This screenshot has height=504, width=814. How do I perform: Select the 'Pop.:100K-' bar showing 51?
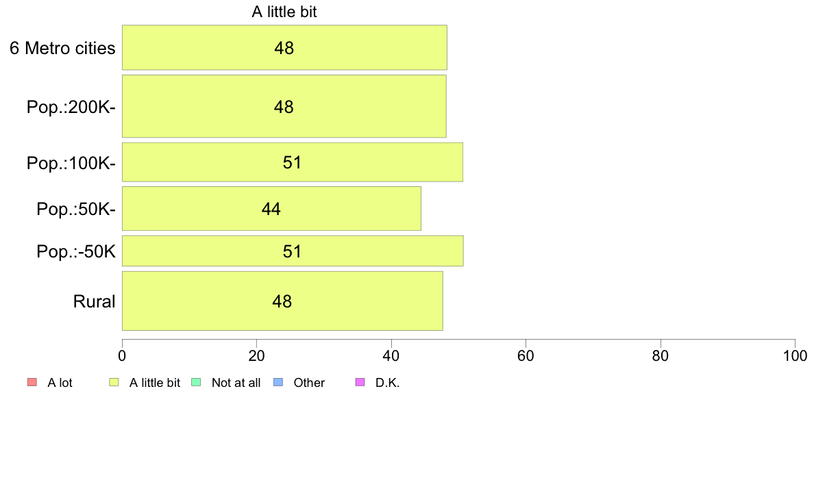pyautogui.click(x=293, y=162)
